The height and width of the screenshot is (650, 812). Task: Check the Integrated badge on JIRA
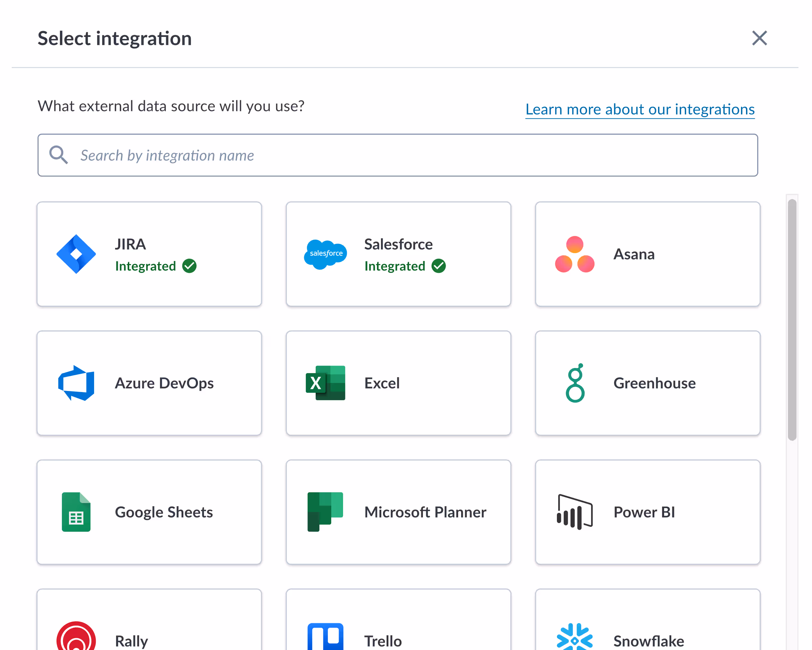point(156,266)
